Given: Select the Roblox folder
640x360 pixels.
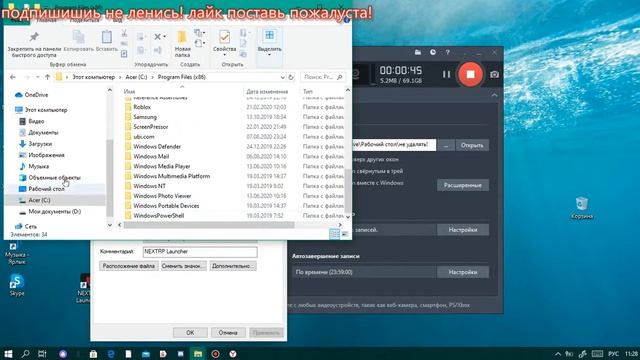Looking at the screenshot, I should point(142,107).
